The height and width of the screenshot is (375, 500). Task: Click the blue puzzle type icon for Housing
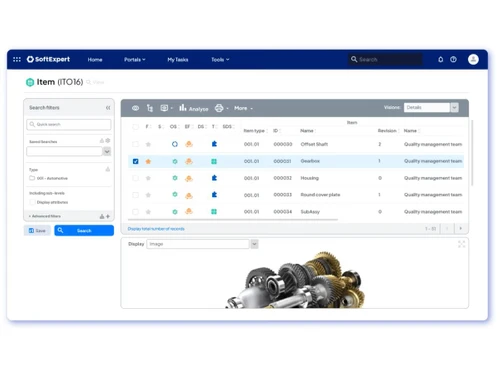[214, 178]
